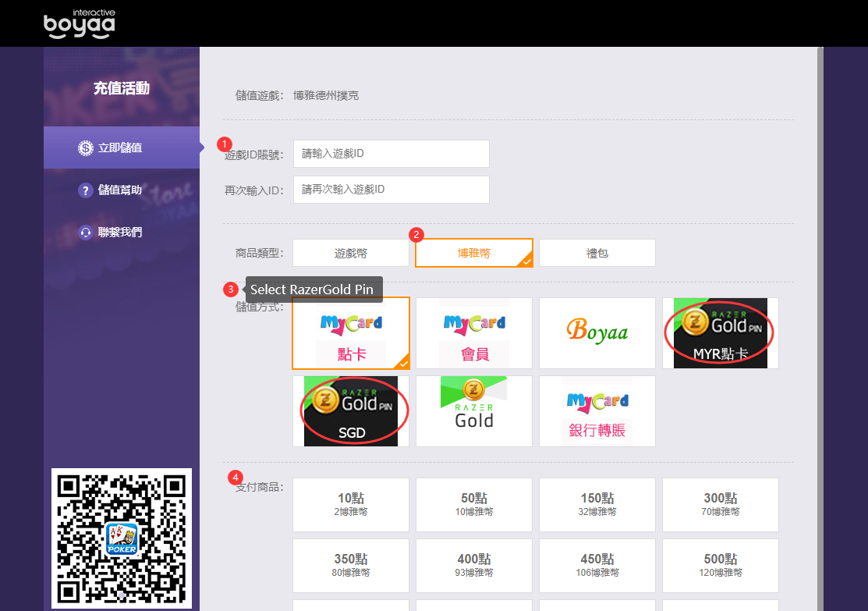Choose Razer Gold PIN SGD payment
This screenshot has height=611, width=868.
point(351,411)
